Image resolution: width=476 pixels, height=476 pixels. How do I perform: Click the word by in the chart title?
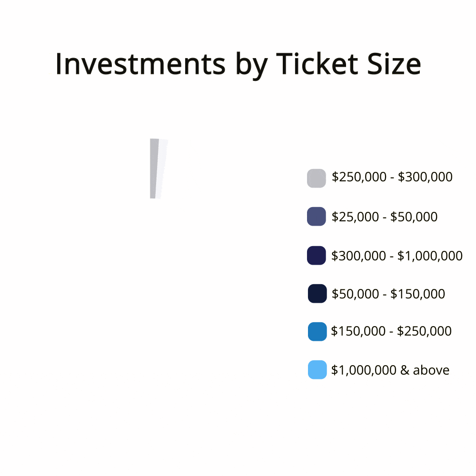[251, 65]
